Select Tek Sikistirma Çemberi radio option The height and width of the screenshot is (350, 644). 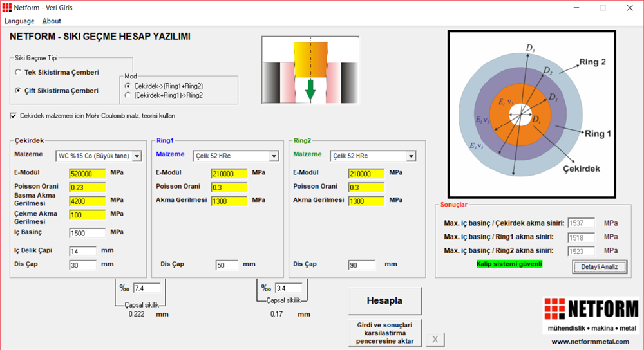point(19,73)
